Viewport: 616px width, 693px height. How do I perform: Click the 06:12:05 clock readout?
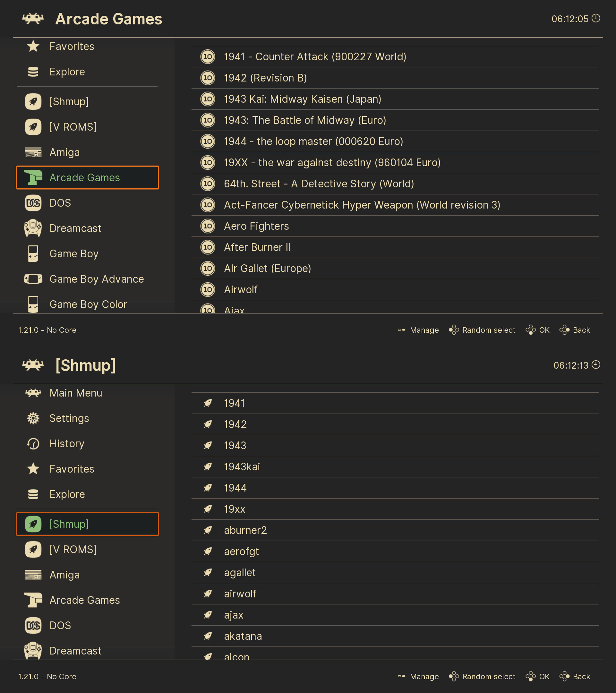569,19
